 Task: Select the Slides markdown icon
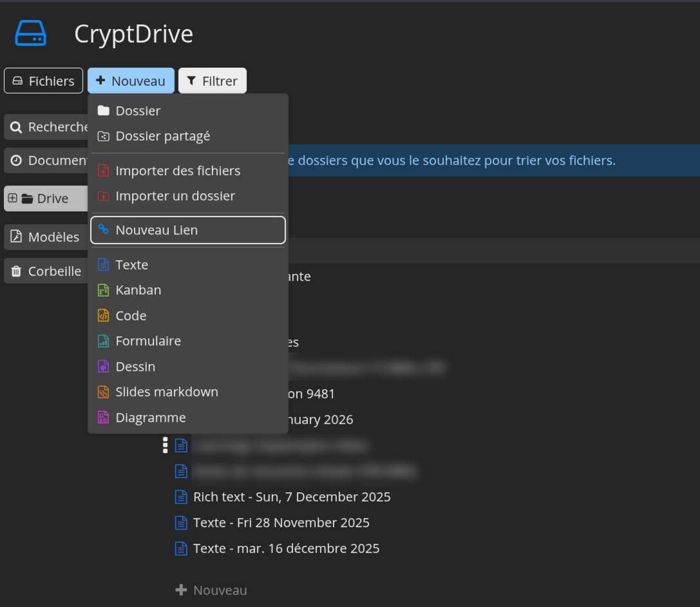click(103, 392)
